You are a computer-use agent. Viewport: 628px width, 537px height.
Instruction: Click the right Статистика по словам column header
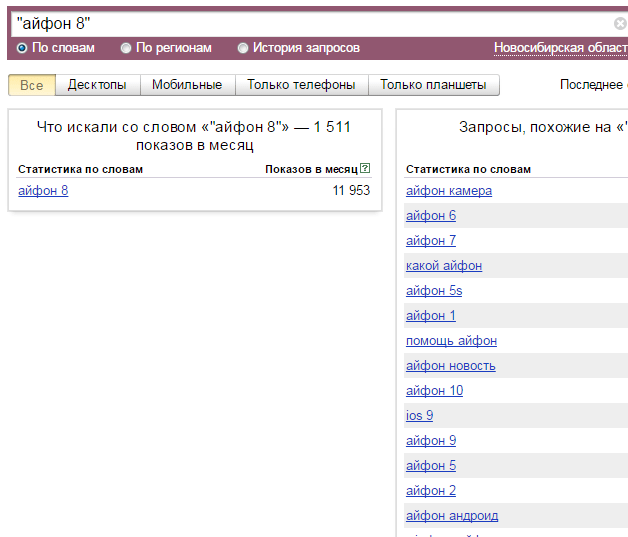(x=468, y=169)
